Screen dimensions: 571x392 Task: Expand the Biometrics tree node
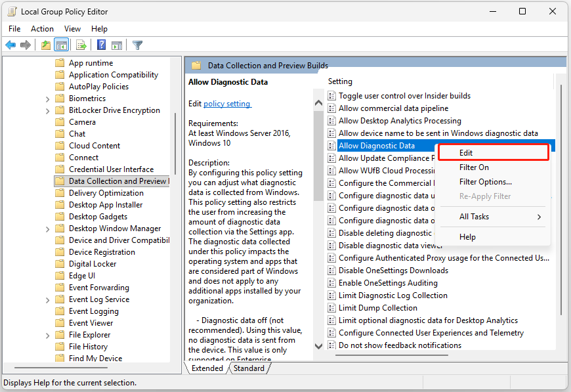coord(46,98)
